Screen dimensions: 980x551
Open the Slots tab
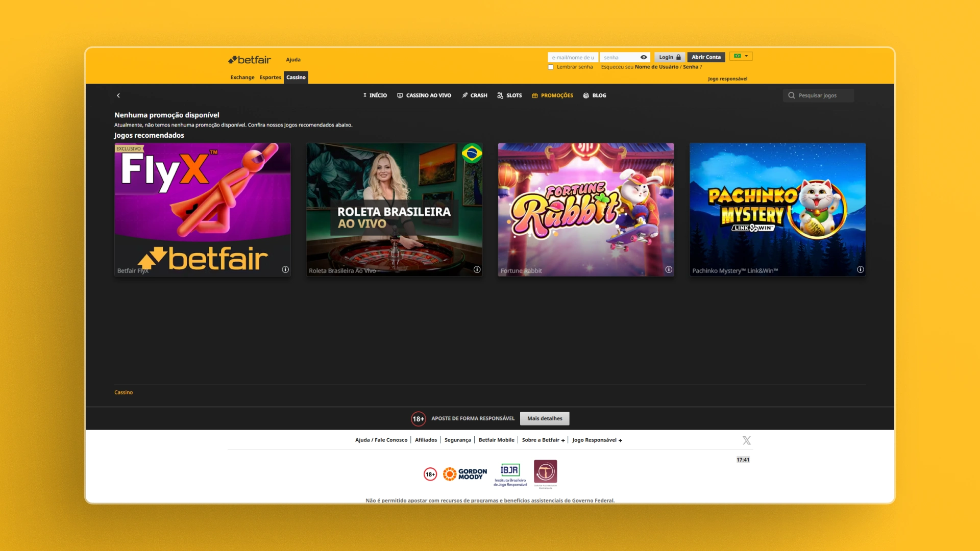[509, 95]
